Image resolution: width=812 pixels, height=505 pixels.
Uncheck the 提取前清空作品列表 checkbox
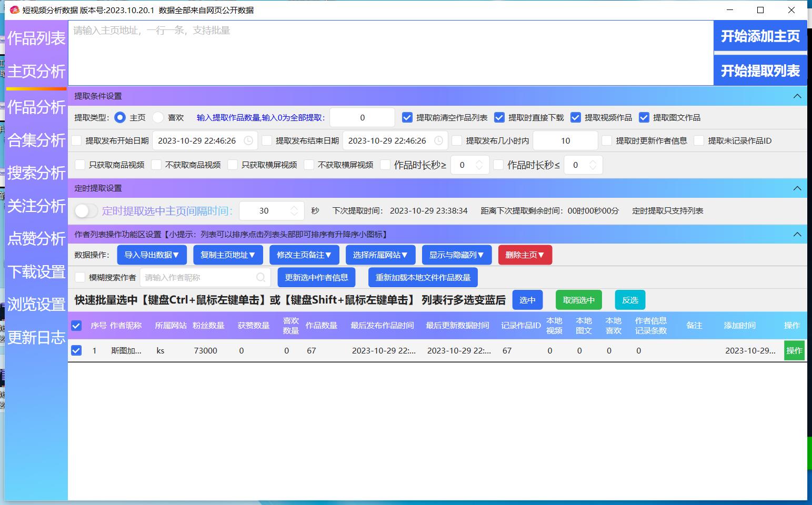click(x=407, y=117)
